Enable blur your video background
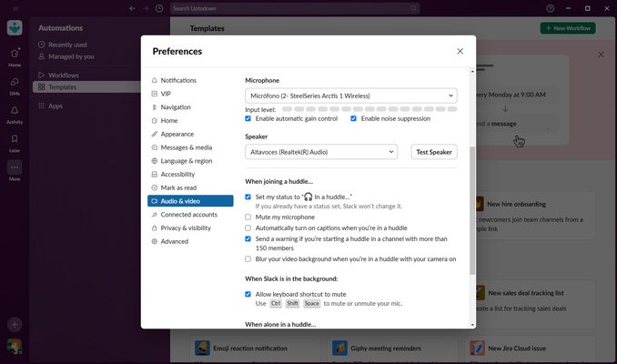617x364 pixels. [248, 259]
